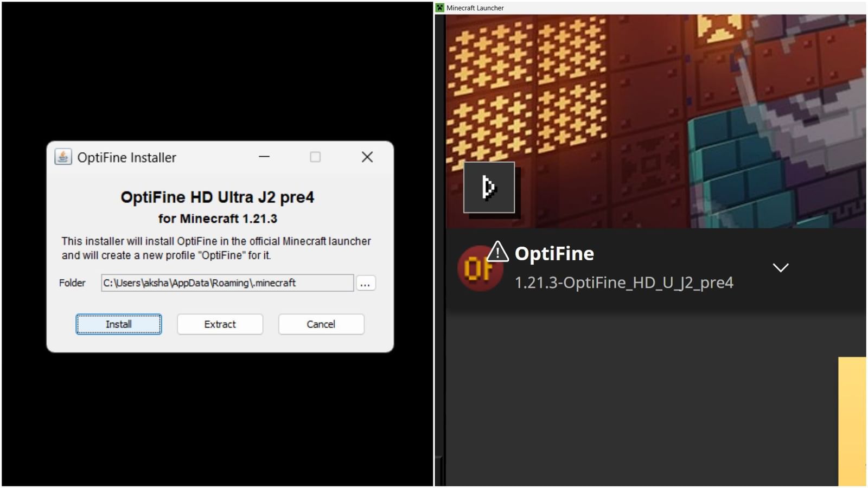Click the folder browse "..." button

pyautogui.click(x=365, y=282)
